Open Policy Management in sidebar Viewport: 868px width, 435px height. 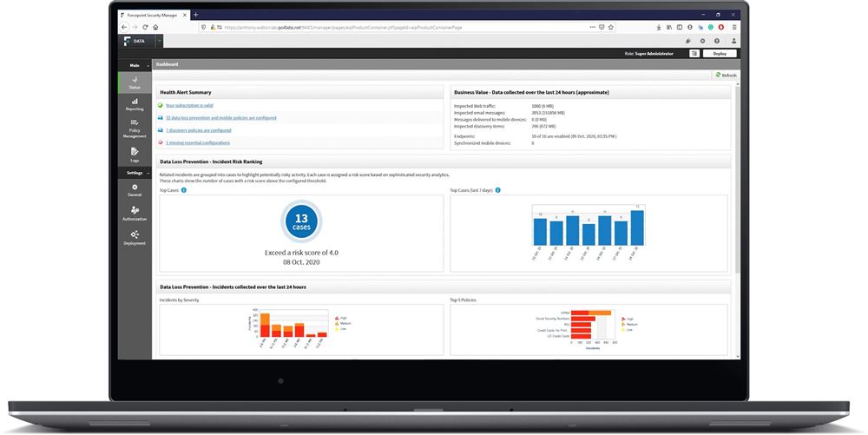tap(135, 129)
